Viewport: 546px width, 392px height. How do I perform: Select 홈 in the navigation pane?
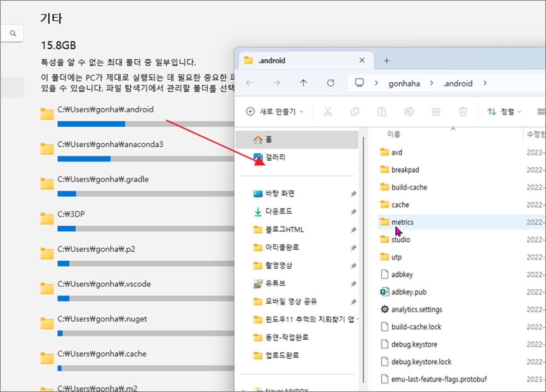[x=297, y=140]
